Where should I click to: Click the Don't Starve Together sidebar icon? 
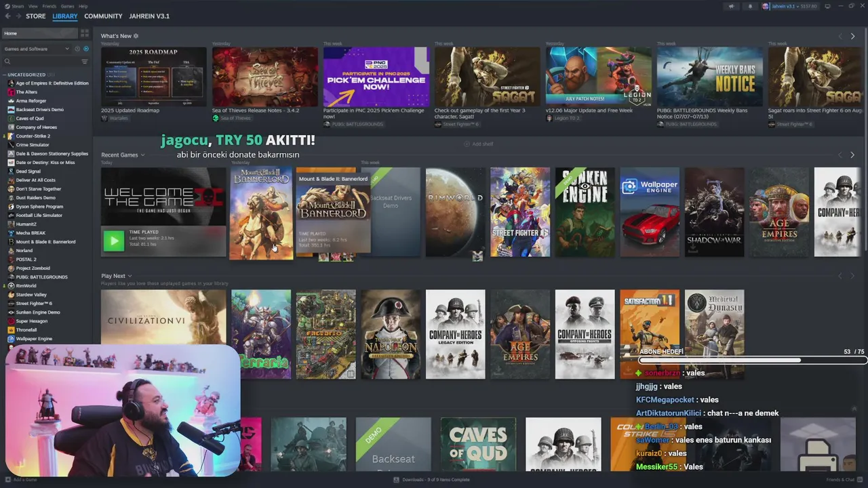tap(11, 189)
